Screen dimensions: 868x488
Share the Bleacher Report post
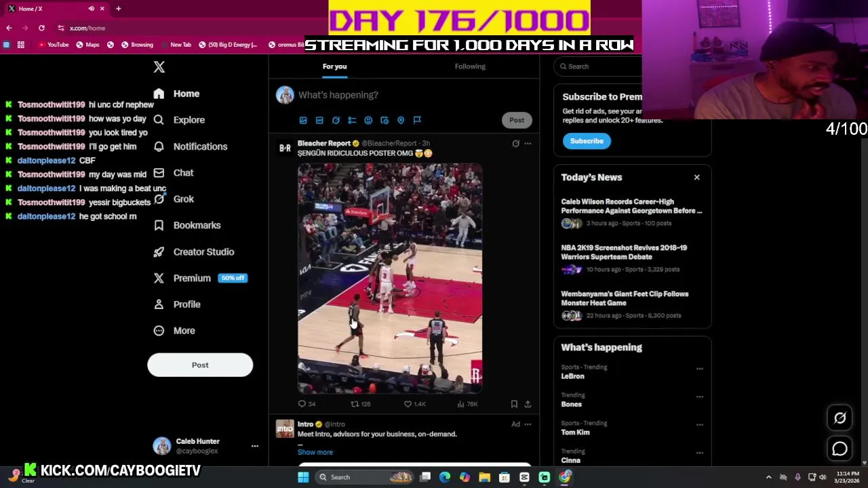528,404
